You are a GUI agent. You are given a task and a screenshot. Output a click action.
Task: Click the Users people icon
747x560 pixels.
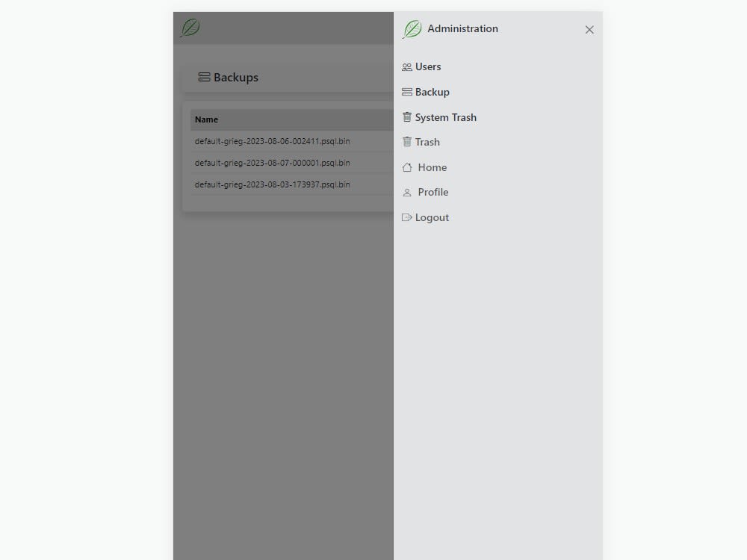[x=407, y=67]
